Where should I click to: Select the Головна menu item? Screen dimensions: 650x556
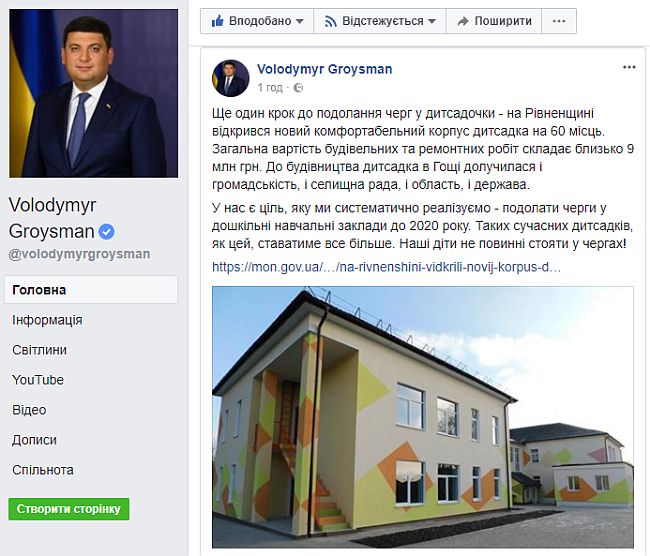91,290
